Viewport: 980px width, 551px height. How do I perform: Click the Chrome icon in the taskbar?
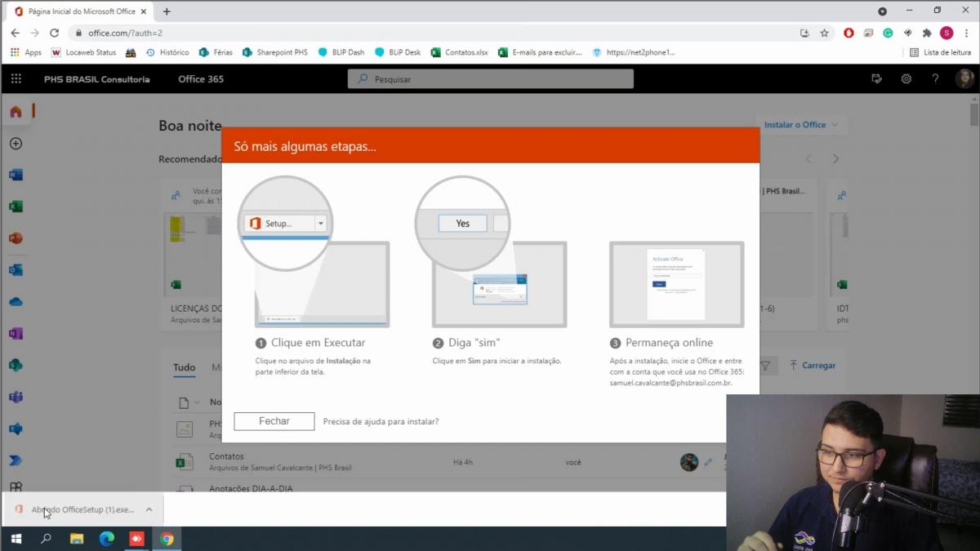167,539
